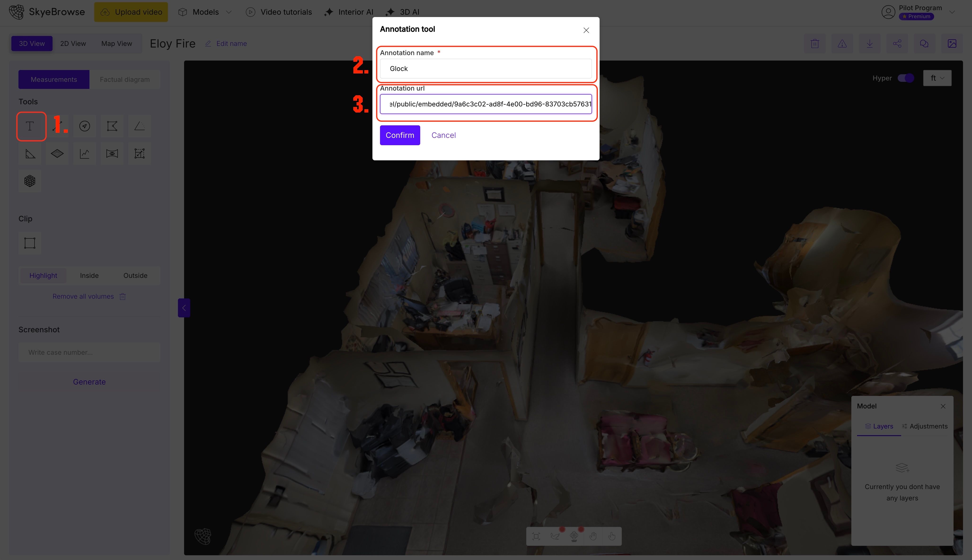Choose the Outside clip mode
Screen dimensions: 972x560
pyautogui.click(x=135, y=275)
